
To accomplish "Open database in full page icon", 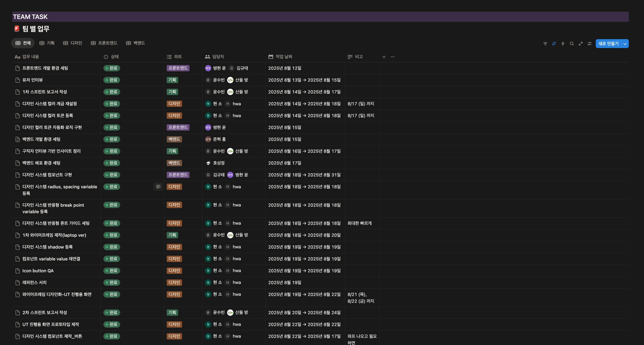I will (x=581, y=44).
